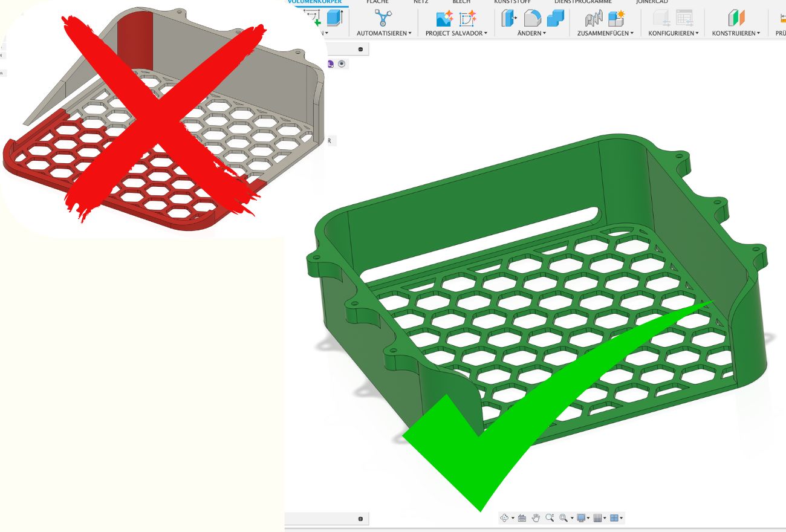Select the Fillet tool icon
The height and width of the screenshot is (532, 786).
532,19
